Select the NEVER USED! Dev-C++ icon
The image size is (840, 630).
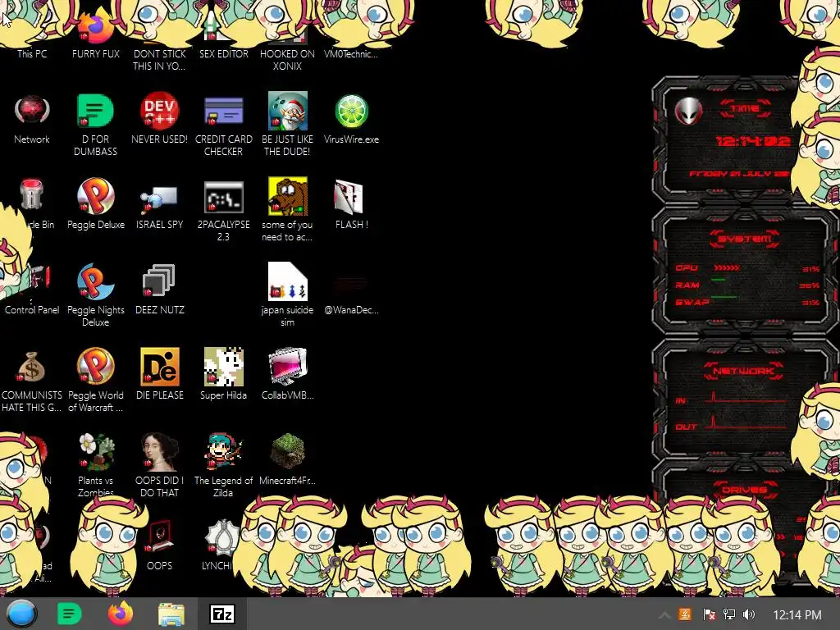(160, 111)
